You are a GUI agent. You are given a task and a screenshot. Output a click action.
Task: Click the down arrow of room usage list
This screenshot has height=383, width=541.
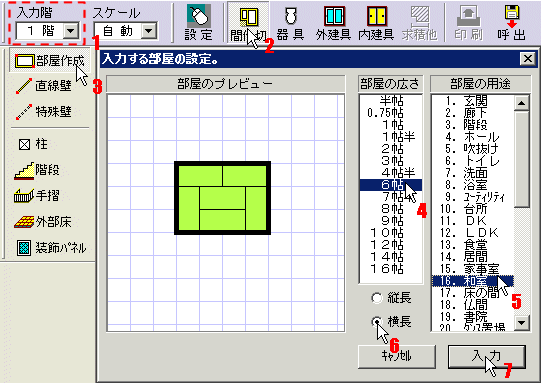coord(521,323)
